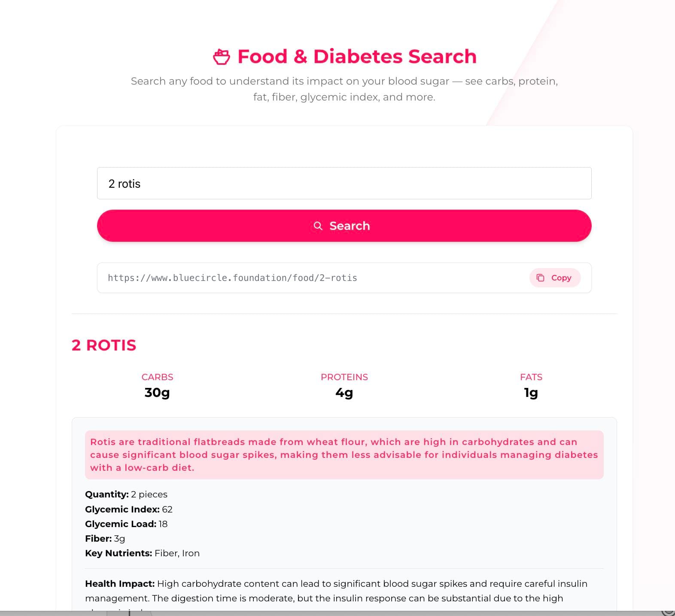Click the magnifier icon on the Search button
The height and width of the screenshot is (616, 675).
(318, 226)
